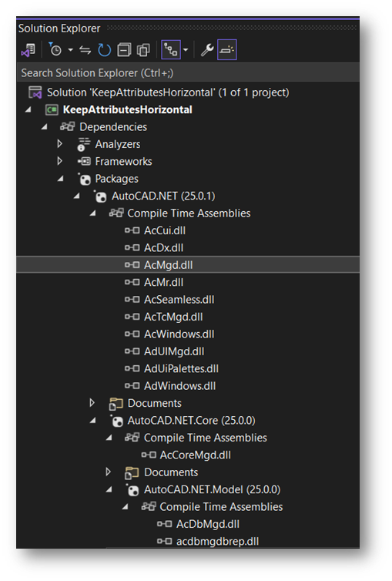This screenshot has width=392, height=581.
Task: Expand the Frameworks node
Action: pyautogui.click(x=60, y=161)
